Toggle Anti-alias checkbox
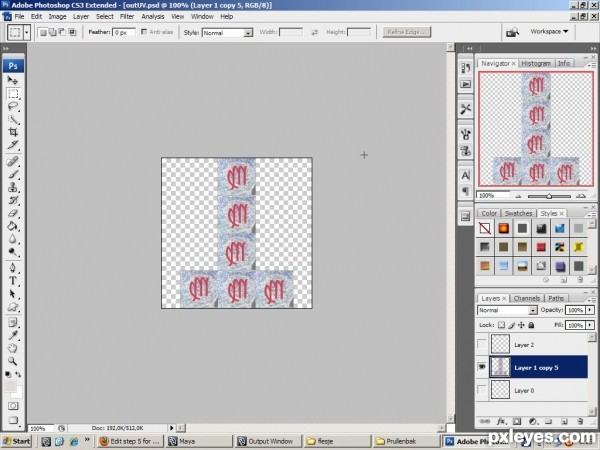 (x=144, y=32)
